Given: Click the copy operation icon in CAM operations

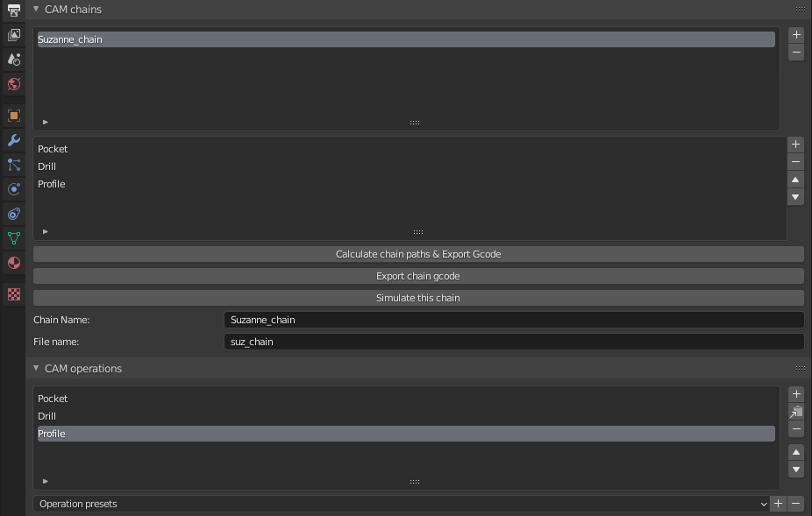Looking at the screenshot, I should (796, 412).
